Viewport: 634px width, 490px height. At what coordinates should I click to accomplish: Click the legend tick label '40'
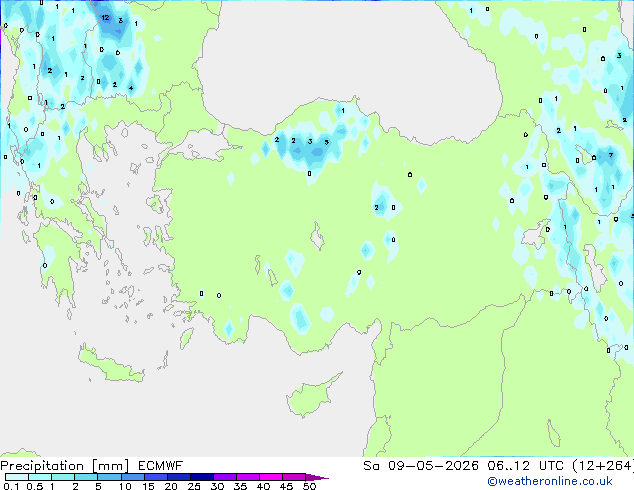tap(263, 486)
